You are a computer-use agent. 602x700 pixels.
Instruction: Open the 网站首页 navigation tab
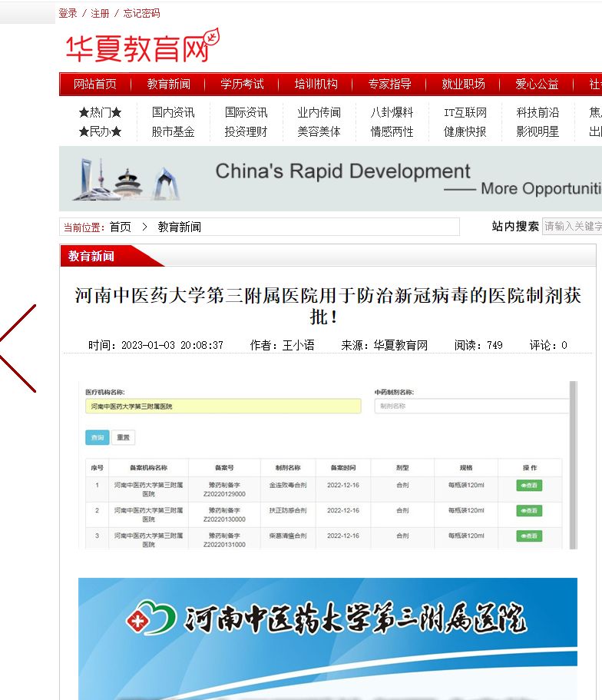click(95, 84)
